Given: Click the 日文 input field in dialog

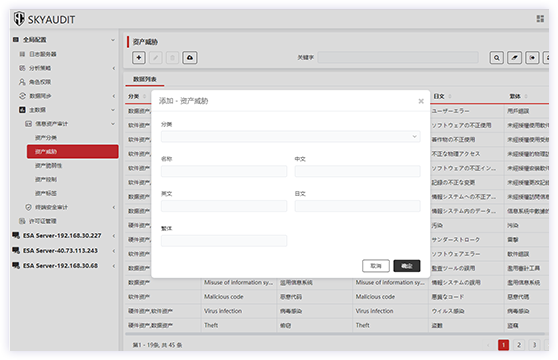Looking at the screenshot, I should (357, 206).
